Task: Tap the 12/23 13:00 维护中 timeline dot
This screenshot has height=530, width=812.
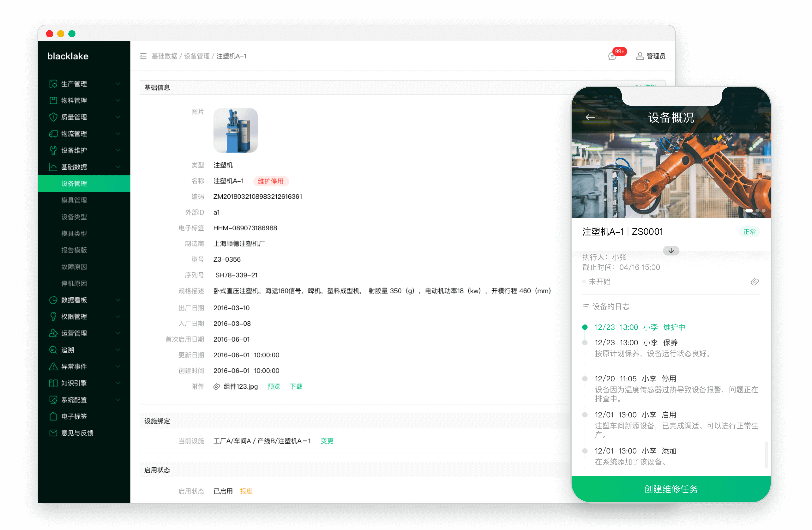Action: 585,327
